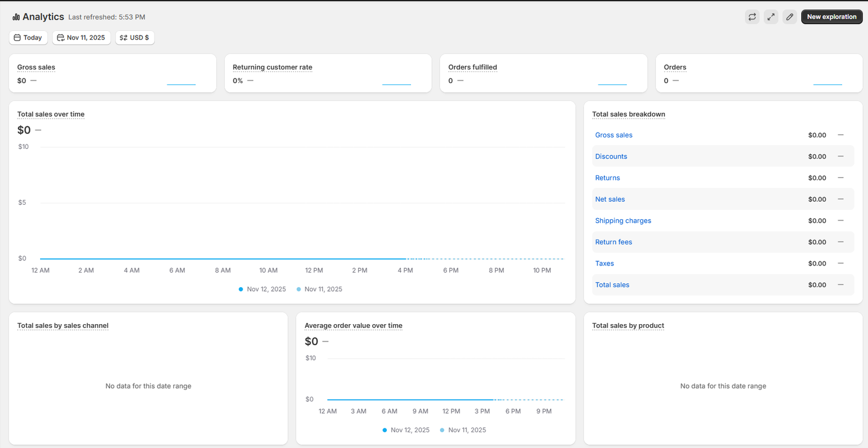868x448 pixels.
Task: Open the Total sales over time report title
Action: [51, 115]
